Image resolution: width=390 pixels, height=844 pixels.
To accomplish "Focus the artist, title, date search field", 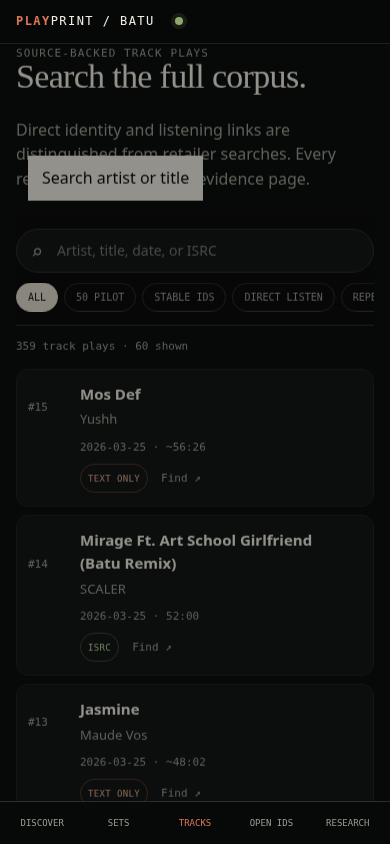I will tap(195, 251).
